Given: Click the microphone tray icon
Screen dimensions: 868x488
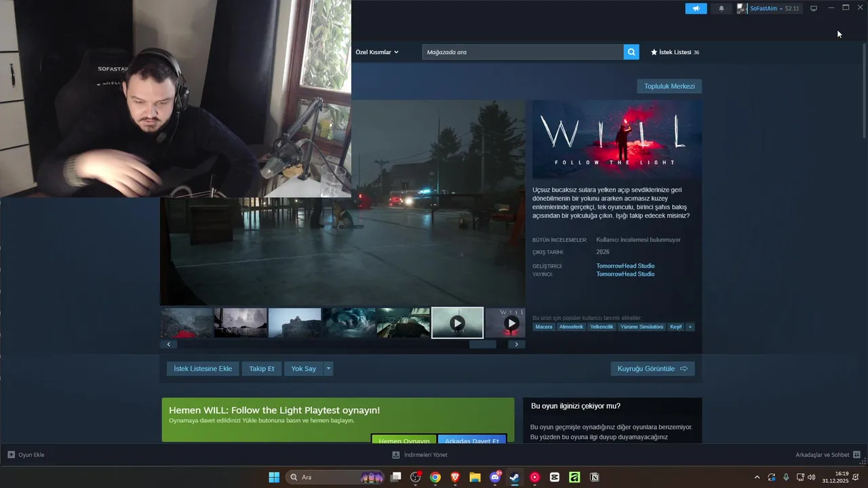Looking at the screenshot, I should 786,477.
